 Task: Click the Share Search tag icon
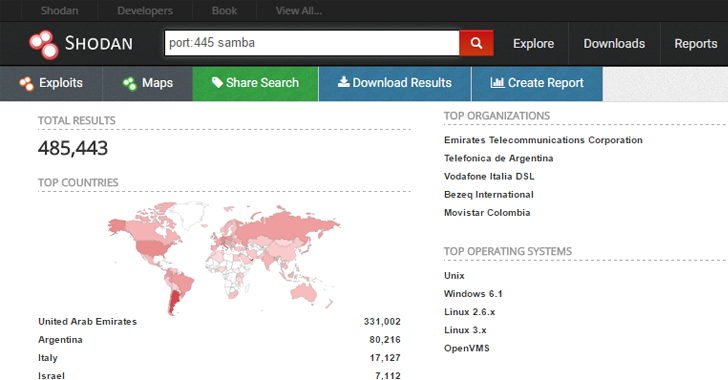coord(217,82)
